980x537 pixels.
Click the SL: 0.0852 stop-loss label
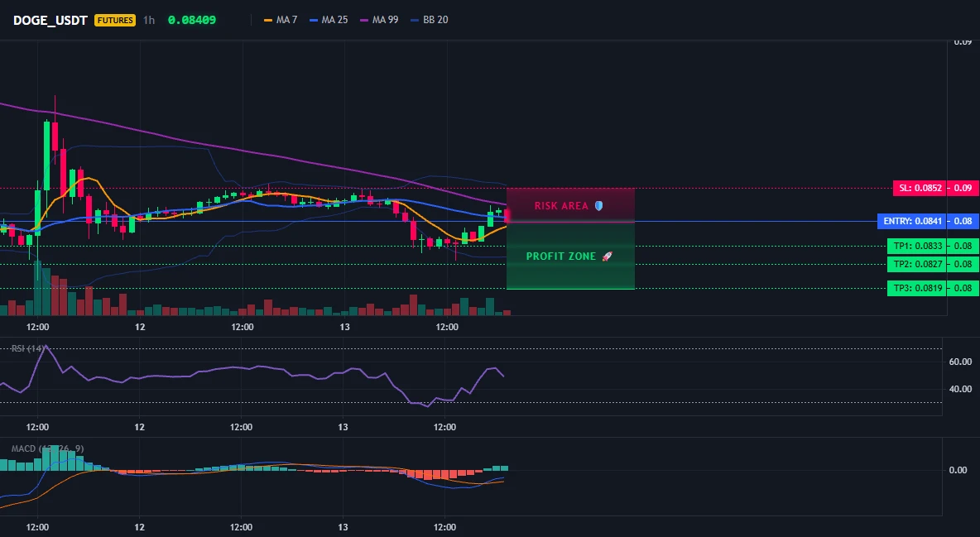pos(920,188)
